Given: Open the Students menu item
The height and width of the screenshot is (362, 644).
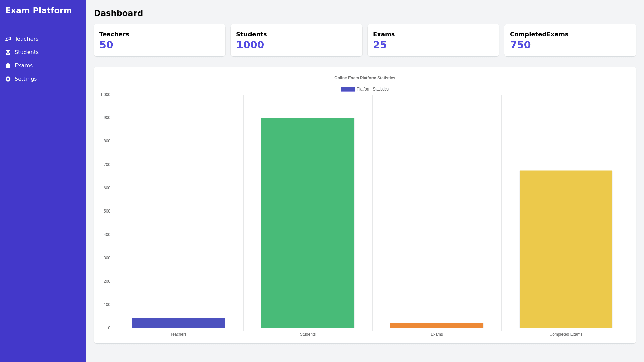Looking at the screenshot, I should [x=26, y=52].
